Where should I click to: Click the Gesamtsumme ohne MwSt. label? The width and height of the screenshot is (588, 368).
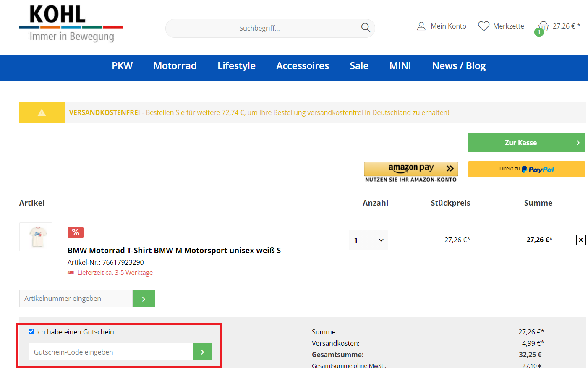point(349,365)
